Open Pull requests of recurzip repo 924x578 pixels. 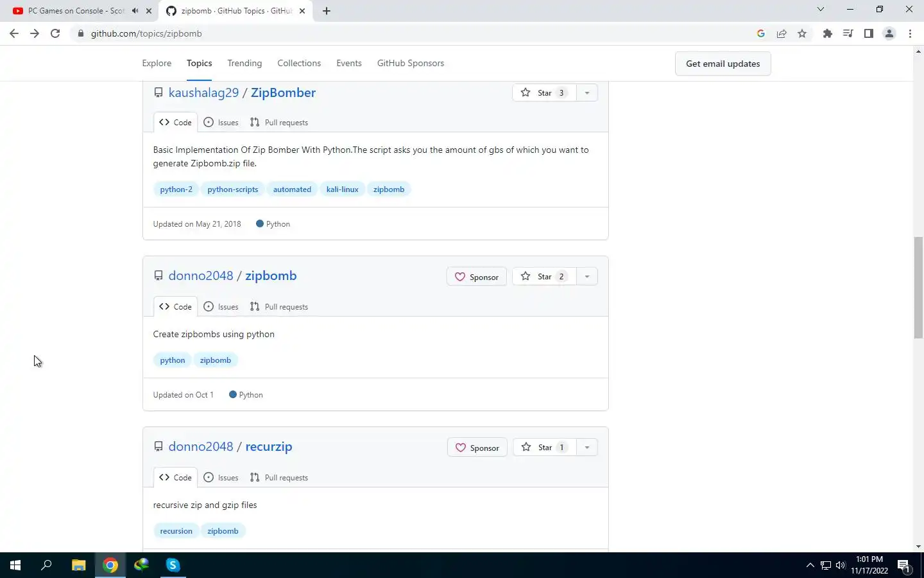pyautogui.click(x=279, y=477)
